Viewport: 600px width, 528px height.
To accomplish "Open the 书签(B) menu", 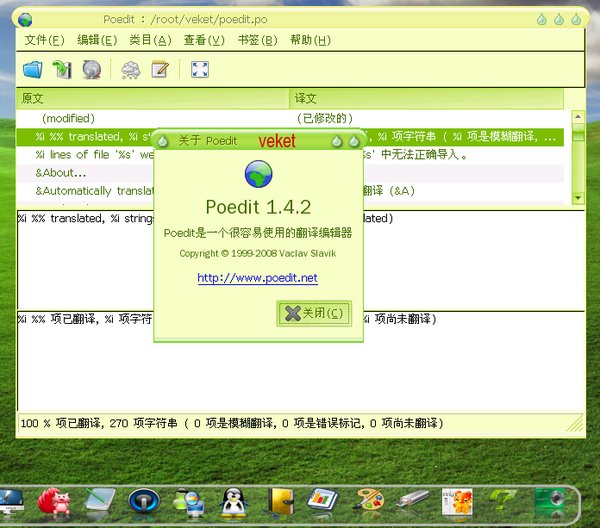I will [257, 40].
